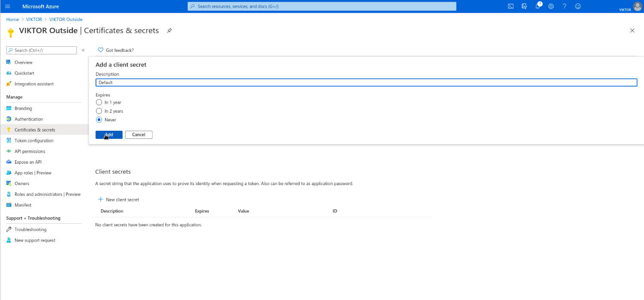The width and height of the screenshot is (644, 300).
Task: Click the feedback smiley icon
Action: (578, 6)
